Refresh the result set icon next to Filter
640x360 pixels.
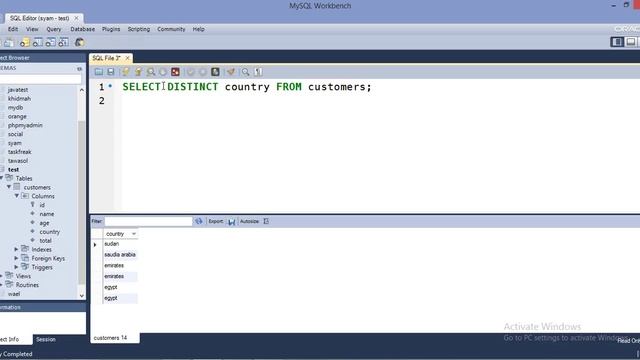(x=198, y=221)
